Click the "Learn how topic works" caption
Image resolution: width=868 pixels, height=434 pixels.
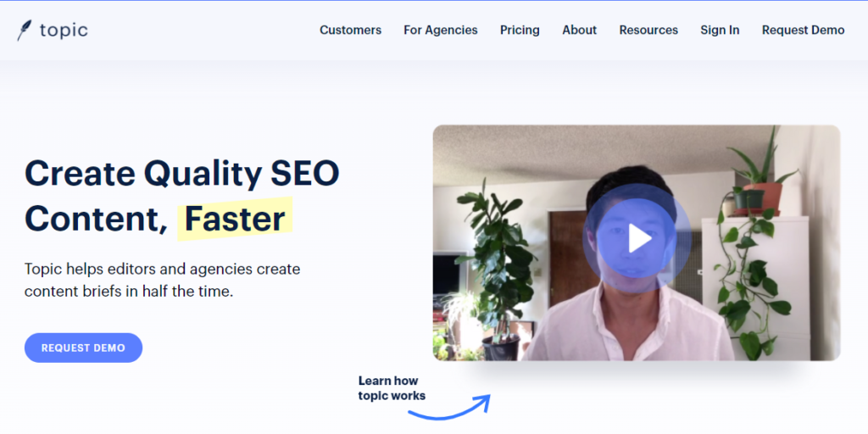[392, 388]
